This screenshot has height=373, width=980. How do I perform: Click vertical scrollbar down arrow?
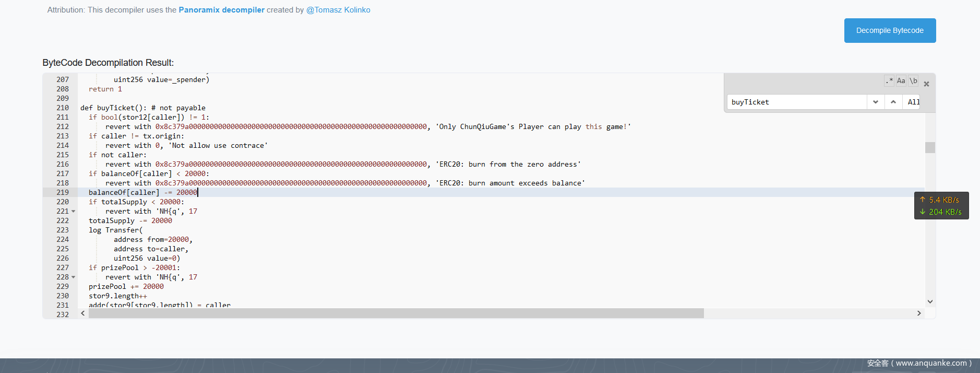coord(930,301)
